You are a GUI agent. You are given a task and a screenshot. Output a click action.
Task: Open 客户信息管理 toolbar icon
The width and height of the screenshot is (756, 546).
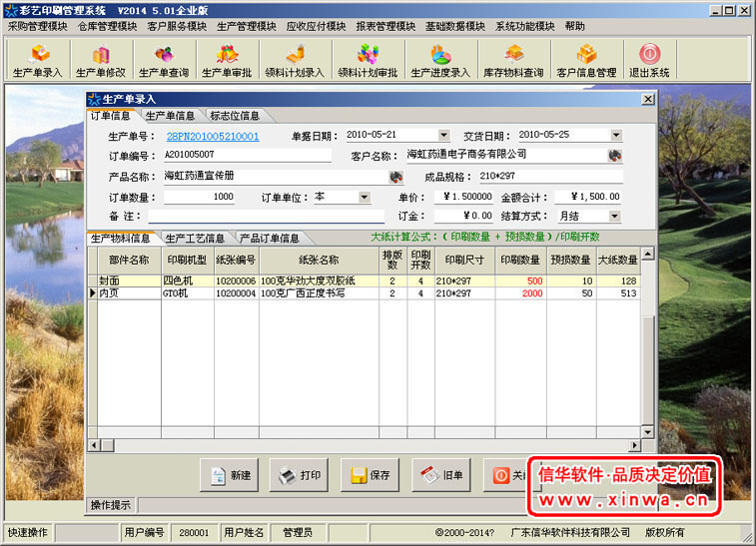click(x=586, y=60)
